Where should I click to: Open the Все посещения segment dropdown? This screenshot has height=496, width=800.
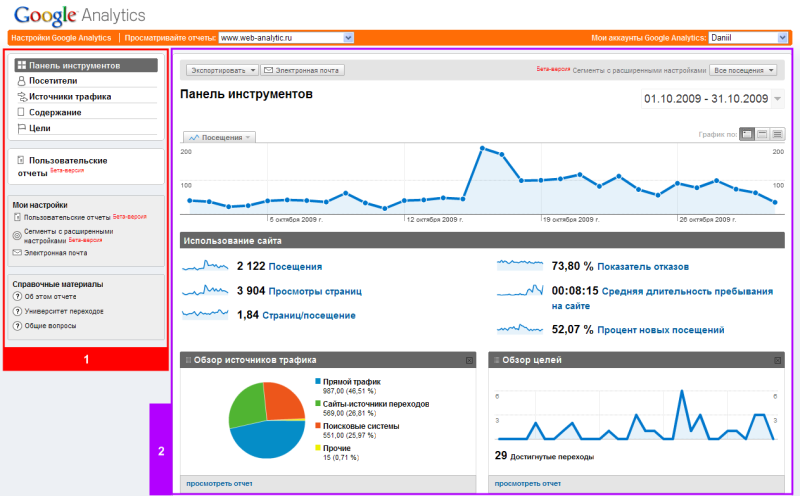click(743, 70)
